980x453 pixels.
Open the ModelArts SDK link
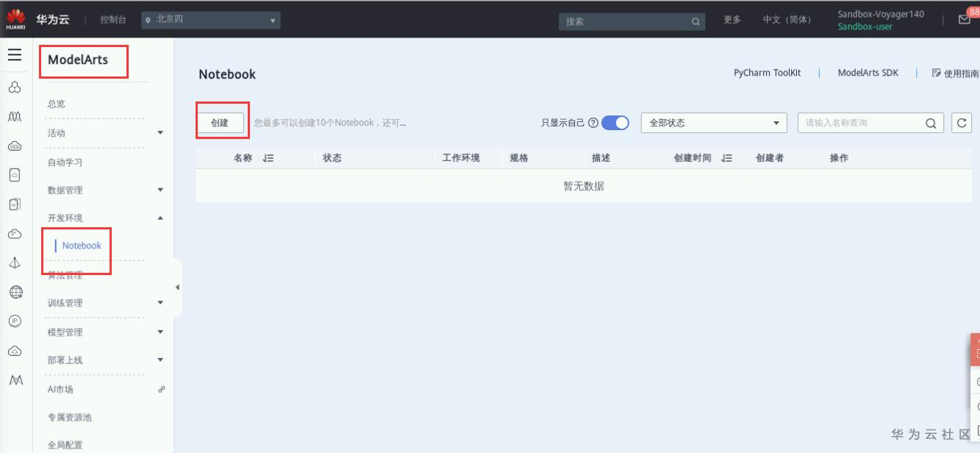click(x=868, y=73)
